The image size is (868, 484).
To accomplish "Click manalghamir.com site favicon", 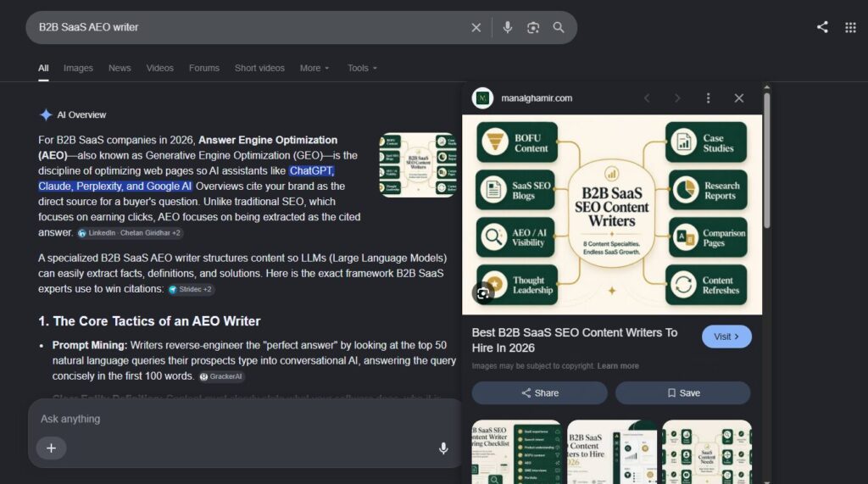I will [x=482, y=98].
